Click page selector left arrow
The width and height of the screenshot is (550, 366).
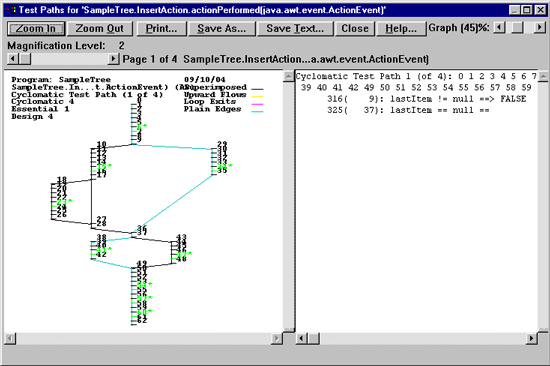tap(13, 59)
